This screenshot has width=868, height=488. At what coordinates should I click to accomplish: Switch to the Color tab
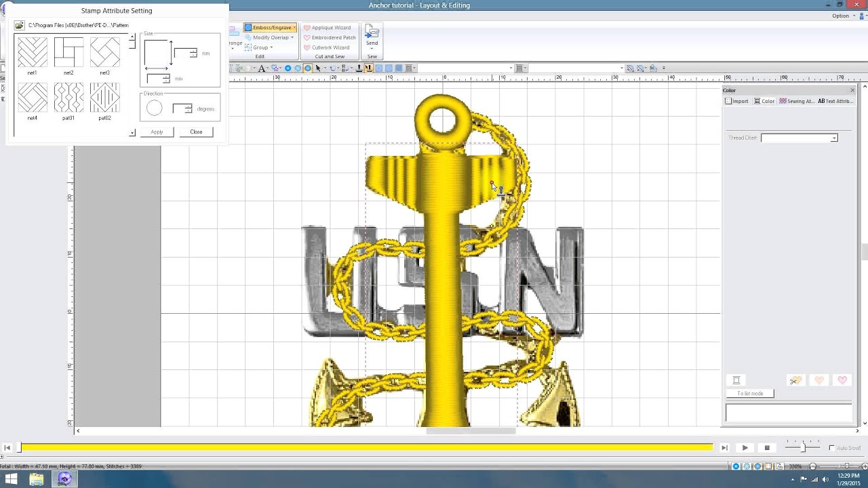tap(764, 101)
